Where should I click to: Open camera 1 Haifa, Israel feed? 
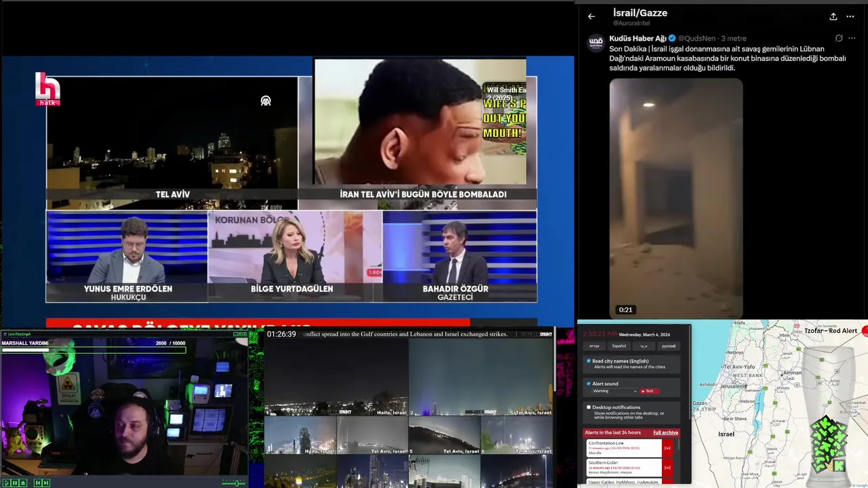click(x=336, y=377)
